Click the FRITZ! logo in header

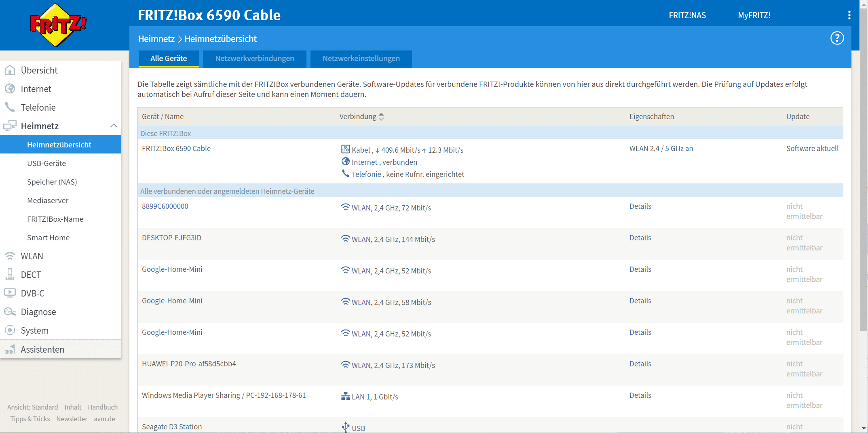coord(59,25)
